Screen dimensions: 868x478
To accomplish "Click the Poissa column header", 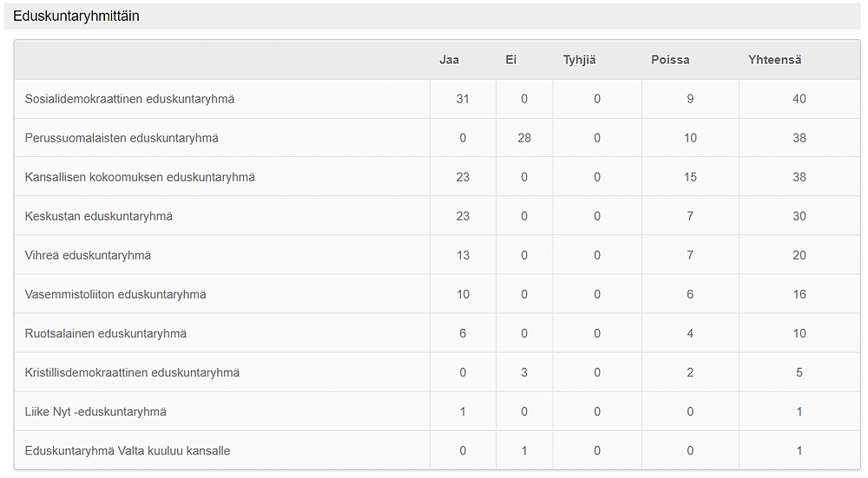I will pos(670,60).
